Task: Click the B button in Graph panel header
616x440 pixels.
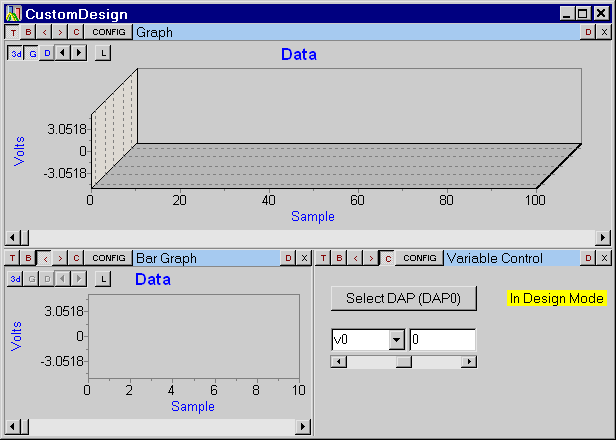Action: click(29, 32)
